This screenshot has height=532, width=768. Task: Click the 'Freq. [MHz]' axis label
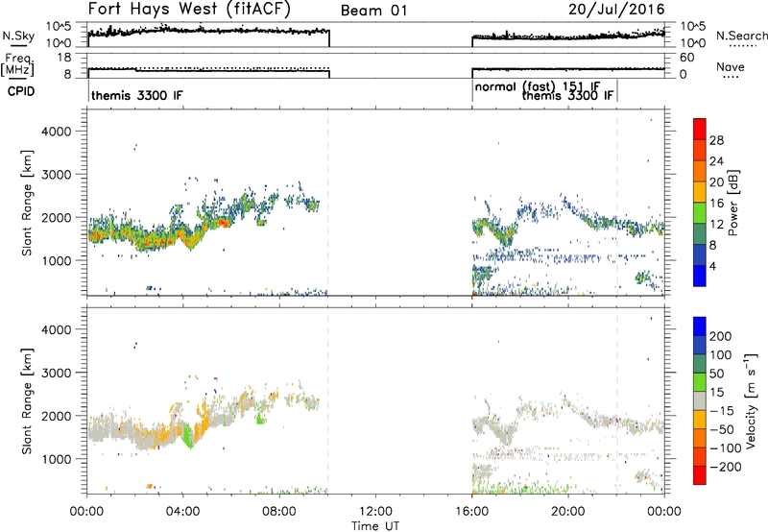[18, 65]
